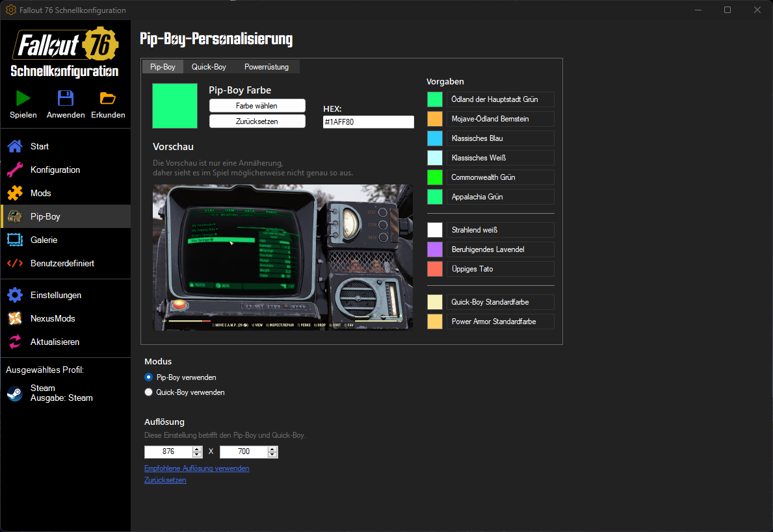The width and height of the screenshot is (773, 532).
Task: Click the 'Ausgabe: Steam' profile text
Action: pos(62,398)
